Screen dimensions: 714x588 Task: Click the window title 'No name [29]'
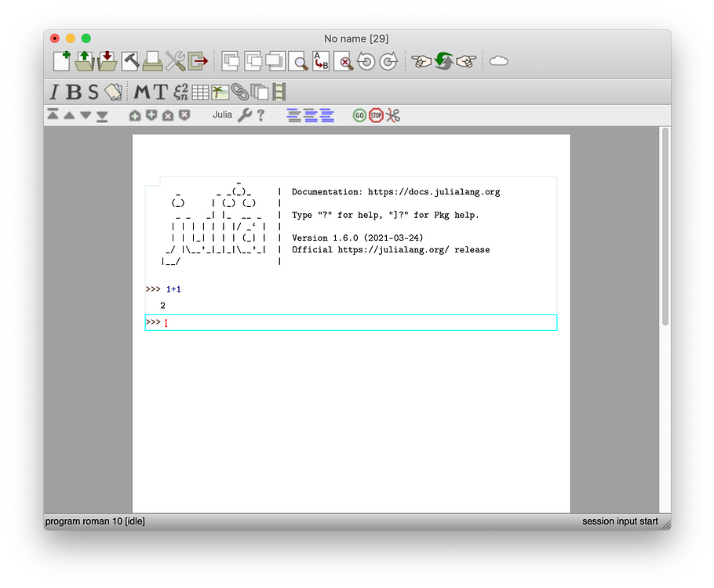tap(356, 38)
